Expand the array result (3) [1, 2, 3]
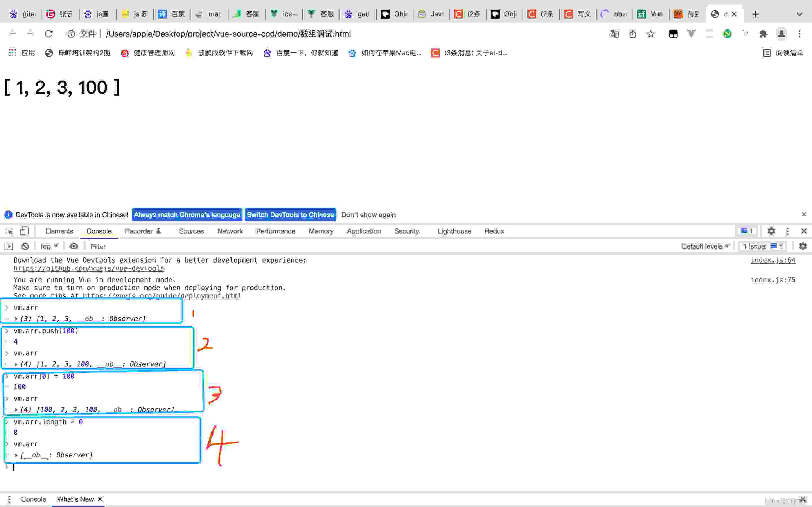Image resolution: width=812 pixels, height=507 pixels. tap(15, 319)
